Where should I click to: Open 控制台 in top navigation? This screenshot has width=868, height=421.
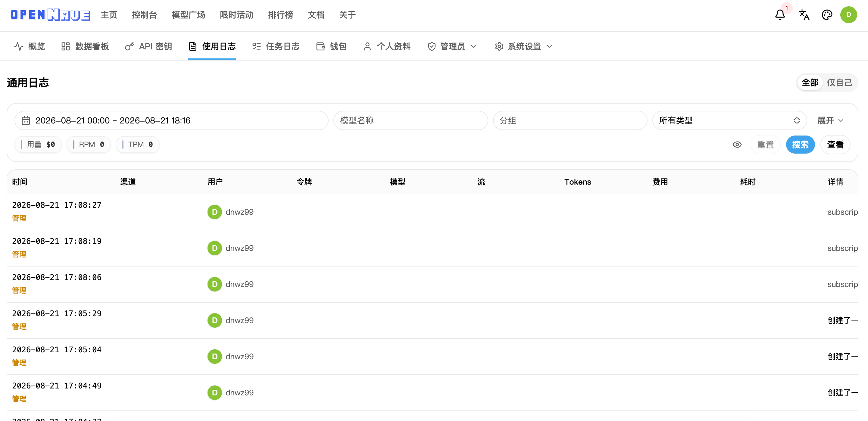click(x=144, y=15)
